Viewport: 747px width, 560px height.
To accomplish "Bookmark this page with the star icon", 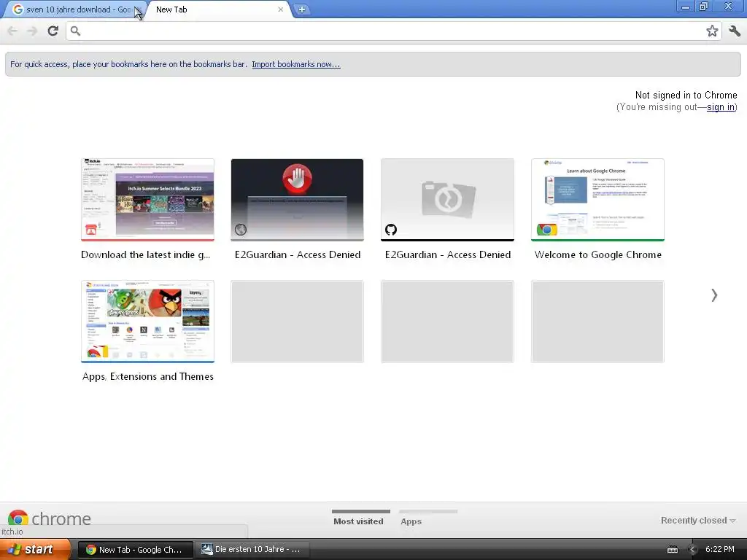I will pos(712,31).
